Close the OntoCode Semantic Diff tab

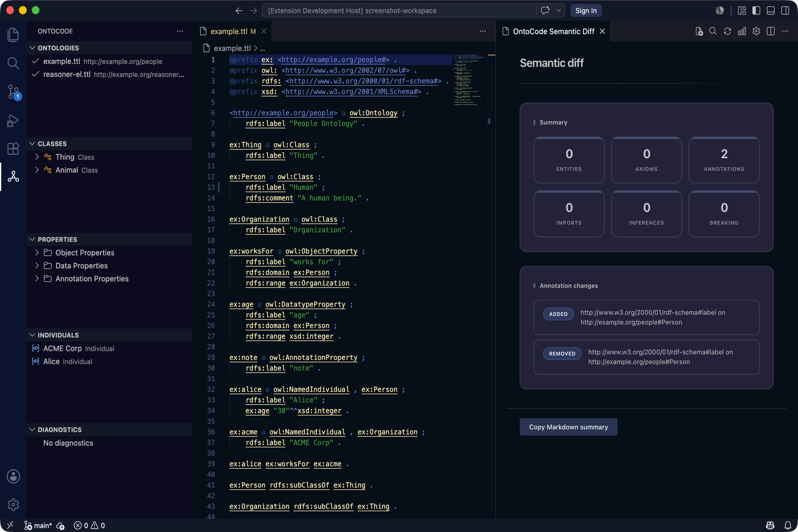tap(602, 32)
